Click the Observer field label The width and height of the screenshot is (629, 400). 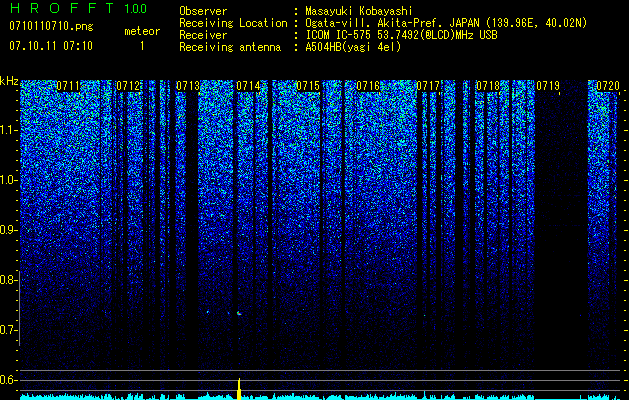pos(203,12)
